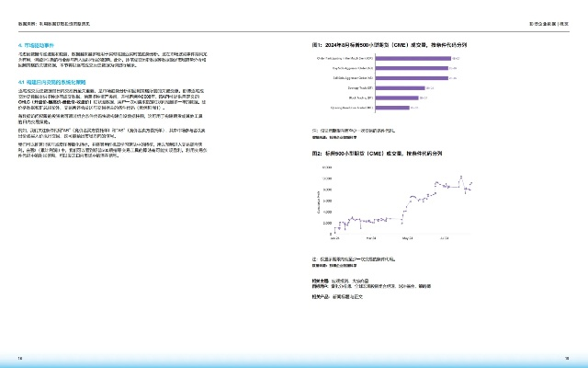Click the May 24 x-axis label

[x=408, y=237]
